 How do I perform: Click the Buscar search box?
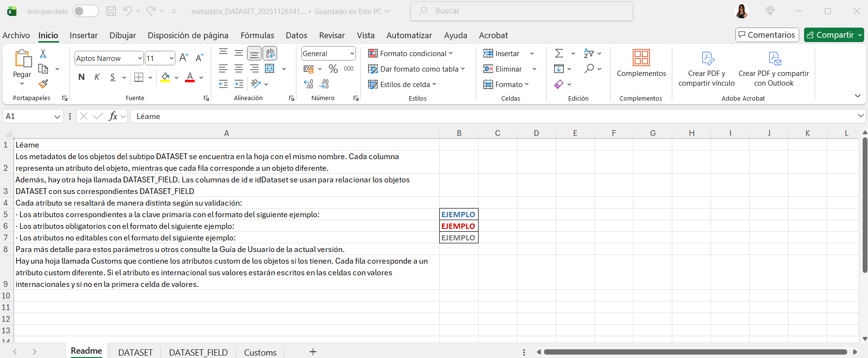click(x=521, y=11)
